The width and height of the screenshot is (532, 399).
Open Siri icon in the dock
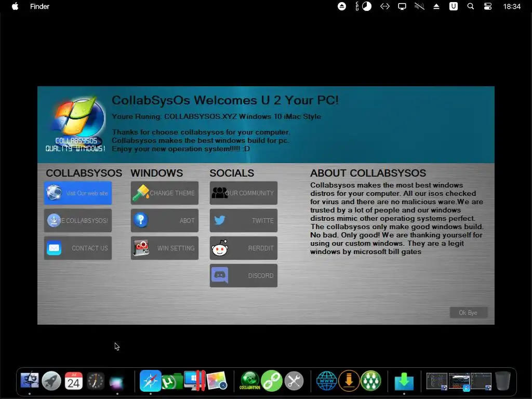(x=117, y=382)
